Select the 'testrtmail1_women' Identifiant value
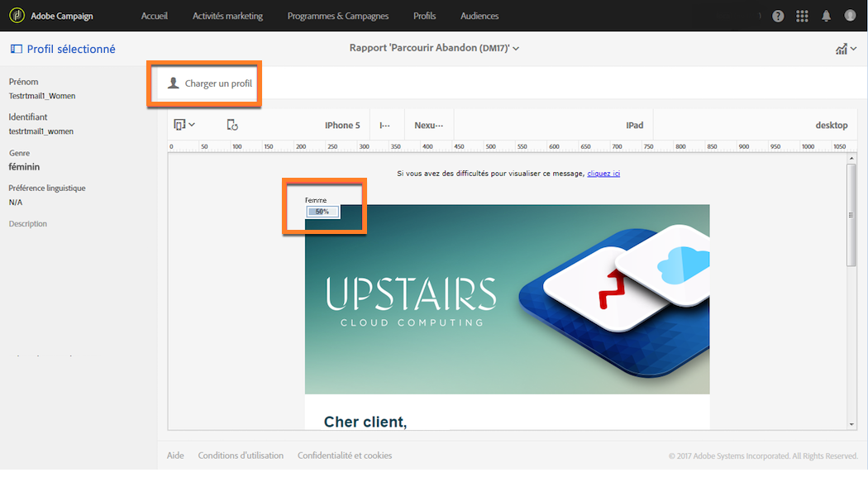This screenshot has height=482, width=868. [41, 131]
